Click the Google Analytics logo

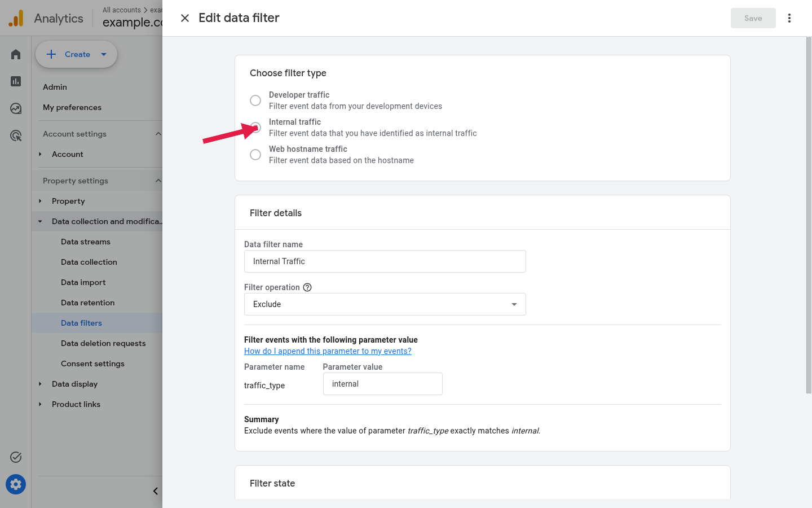(16, 18)
